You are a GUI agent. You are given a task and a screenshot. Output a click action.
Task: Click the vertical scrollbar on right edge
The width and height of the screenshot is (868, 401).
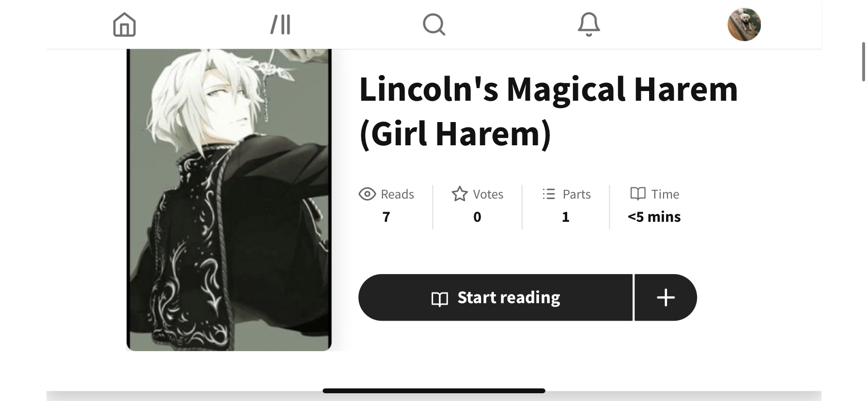[x=864, y=62]
